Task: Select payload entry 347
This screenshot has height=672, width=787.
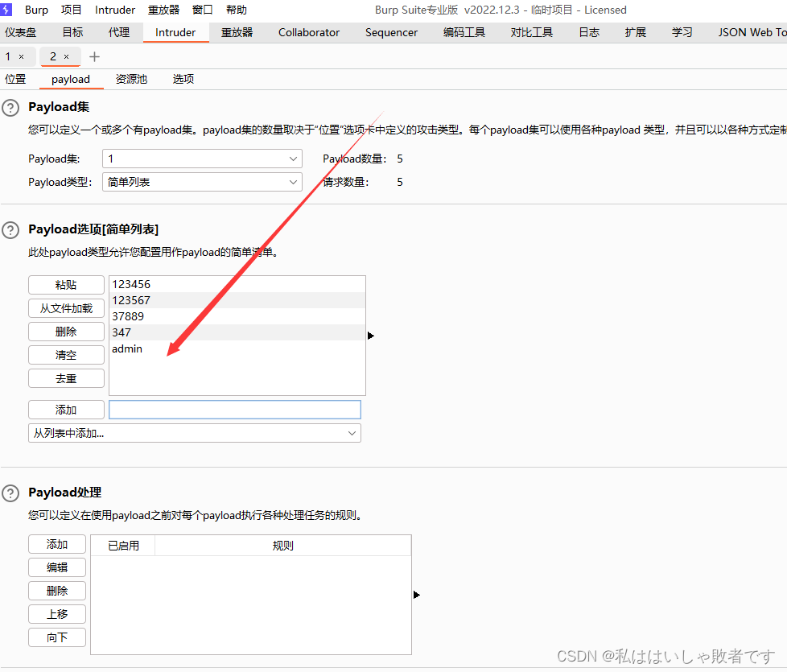Action: click(x=237, y=332)
